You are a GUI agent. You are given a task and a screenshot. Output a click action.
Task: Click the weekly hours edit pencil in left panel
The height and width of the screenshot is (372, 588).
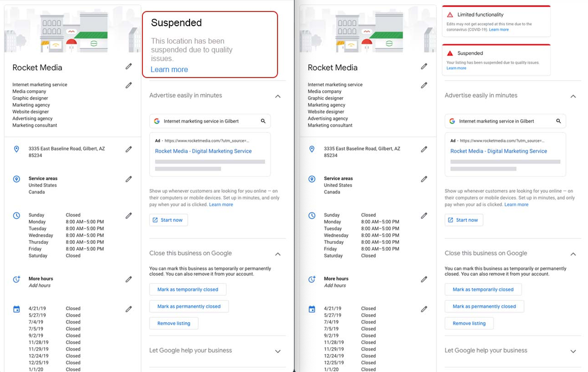(129, 215)
